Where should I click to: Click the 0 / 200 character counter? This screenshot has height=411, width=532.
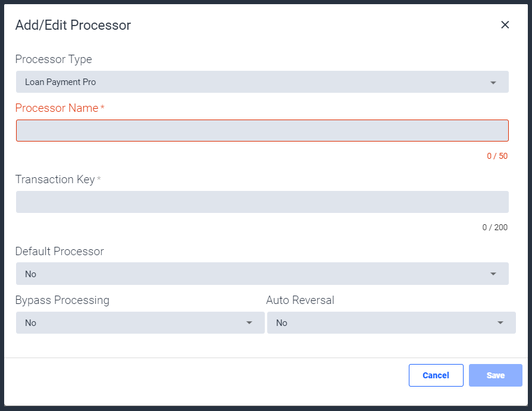tap(495, 227)
